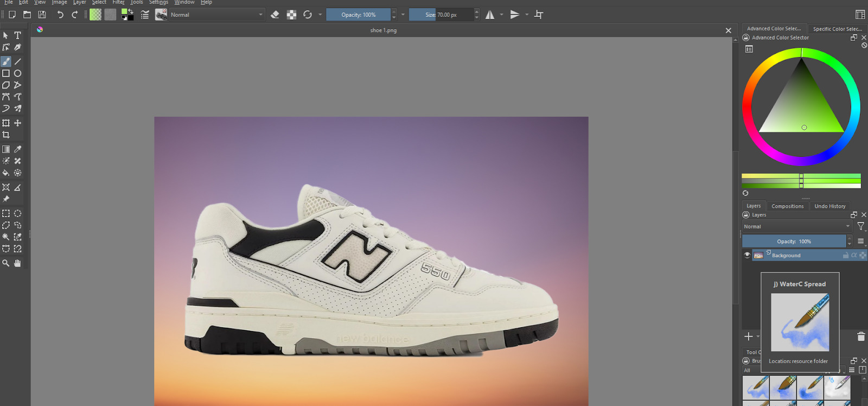868x406 pixels.
Task: Toggle eraser mode
Action: [x=275, y=15]
